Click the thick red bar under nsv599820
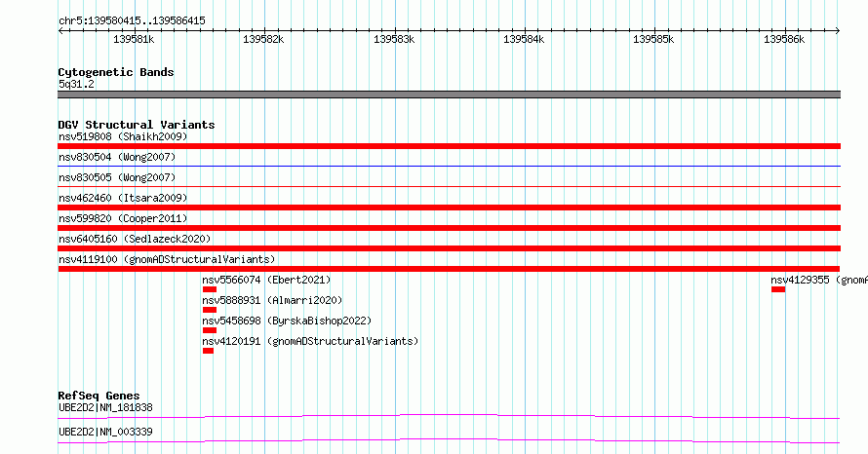The width and height of the screenshot is (868, 454). pyautogui.click(x=449, y=228)
